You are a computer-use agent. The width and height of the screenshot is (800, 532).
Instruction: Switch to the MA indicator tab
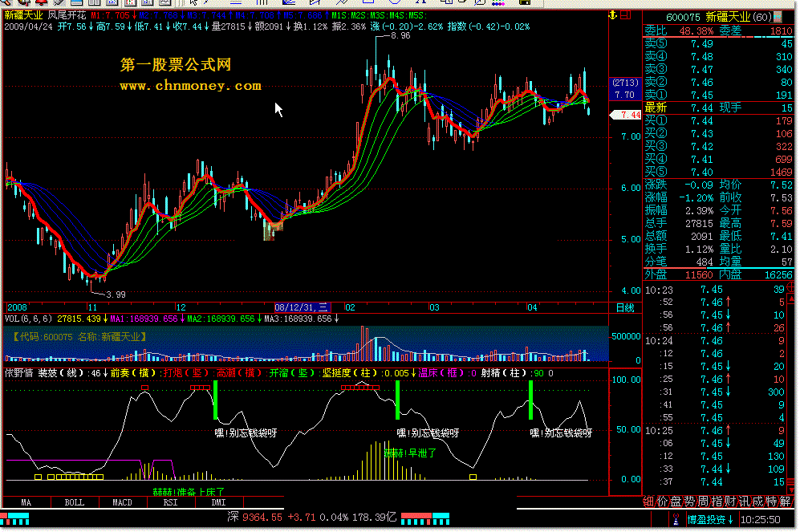pos(26,502)
